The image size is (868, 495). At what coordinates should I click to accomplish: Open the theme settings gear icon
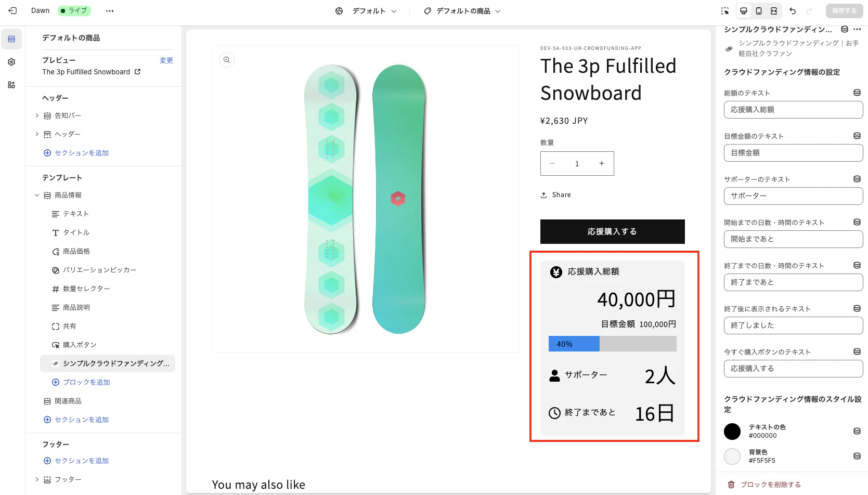coord(11,62)
